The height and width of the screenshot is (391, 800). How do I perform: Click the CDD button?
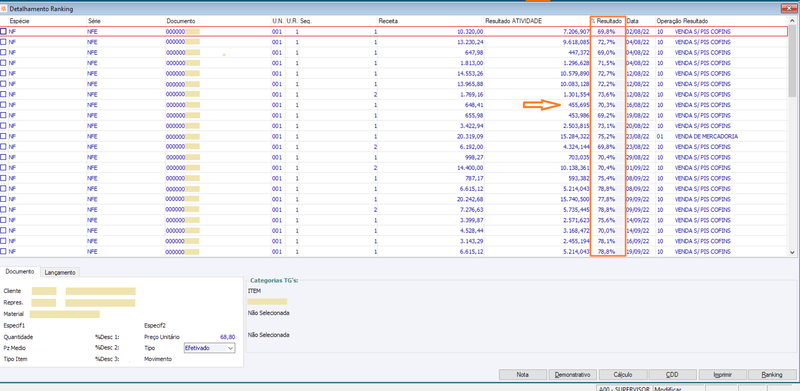point(672,375)
